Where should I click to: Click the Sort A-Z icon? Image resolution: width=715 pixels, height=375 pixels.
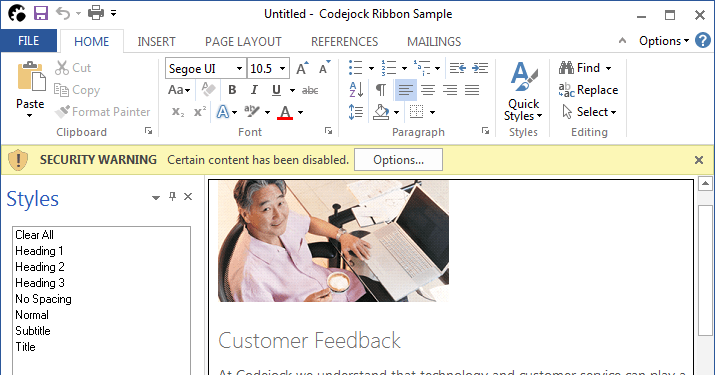point(356,90)
